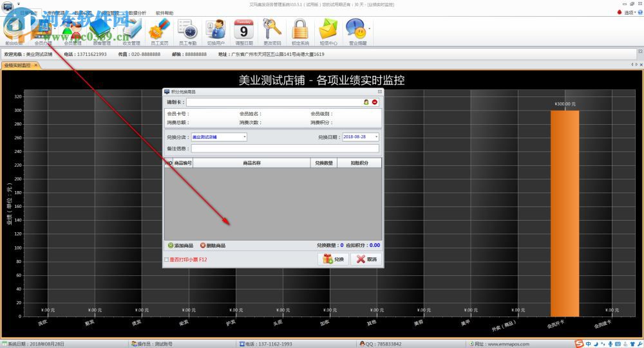Open the 前台收银 cashier tool
Image resolution: width=644 pixels, height=348 pixels.
pos(14,32)
